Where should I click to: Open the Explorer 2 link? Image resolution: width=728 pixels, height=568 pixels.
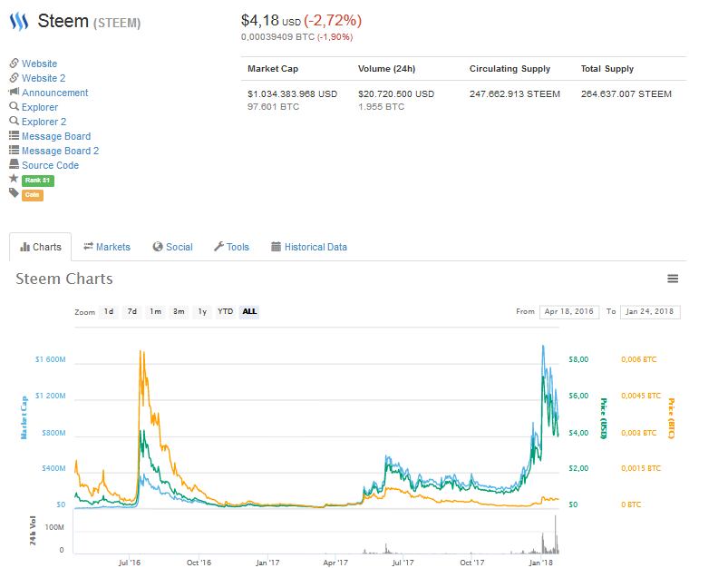(44, 122)
